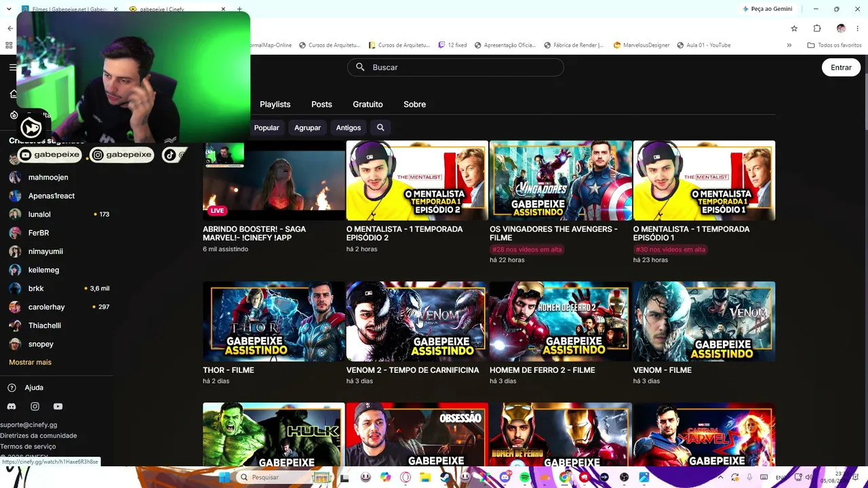Click the O MENTALISTA EPISÓDIO 1 video title
868x488 pixels.
pos(691,233)
